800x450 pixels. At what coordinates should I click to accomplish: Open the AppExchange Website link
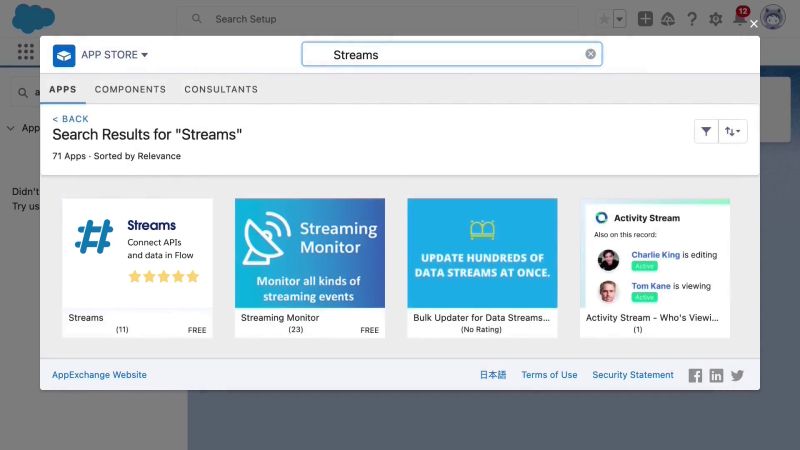[x=99, y=374]
